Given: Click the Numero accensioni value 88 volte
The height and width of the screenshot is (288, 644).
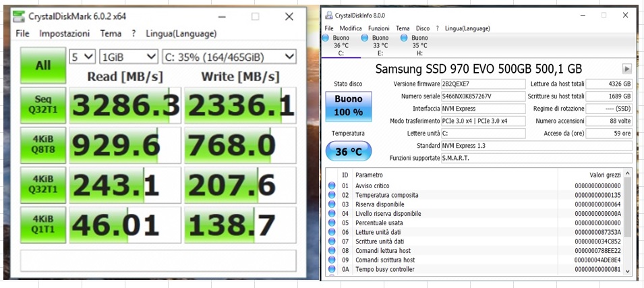Looking at the screenshot, I should (x=609, y=121).
